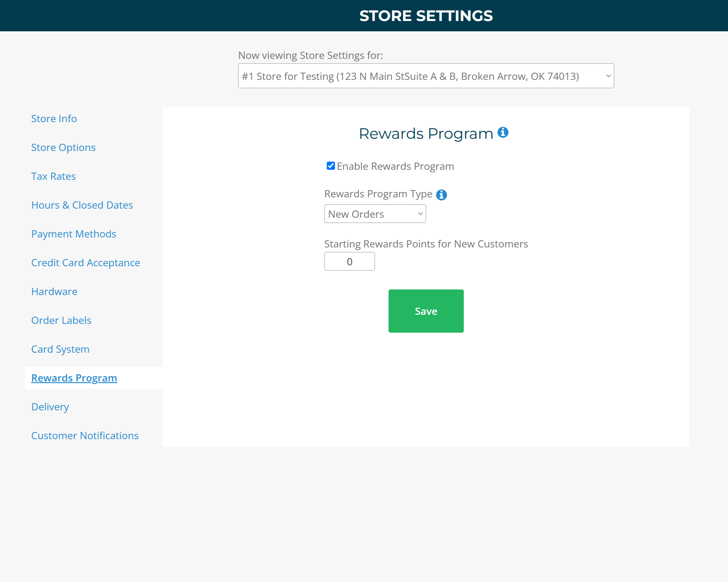Viewport: 728px width, 582px height.
Task: Open the Rewards Program Type dropdown
Action: [x=375, y=214]
